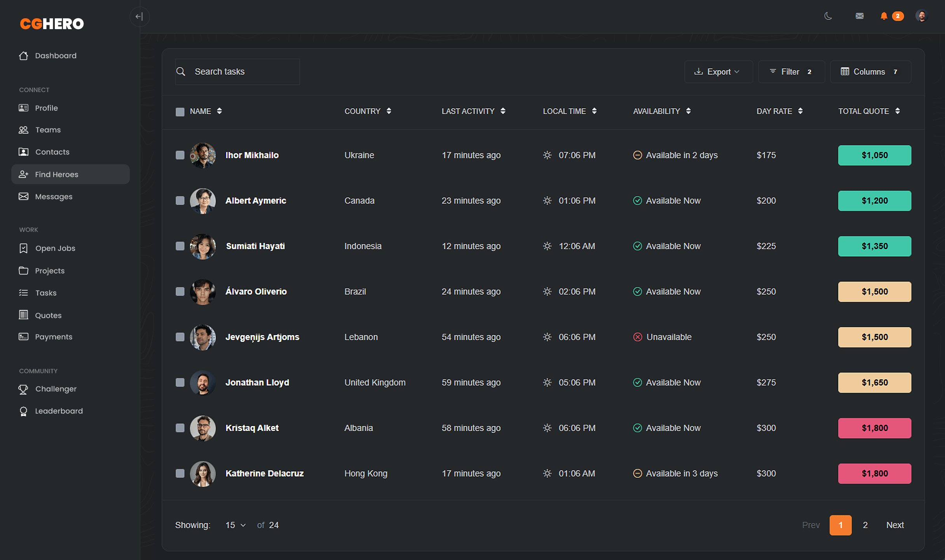Go to the Next page
Image resolution: width=945 pixels, height=560 pixels.
point(894,525)
